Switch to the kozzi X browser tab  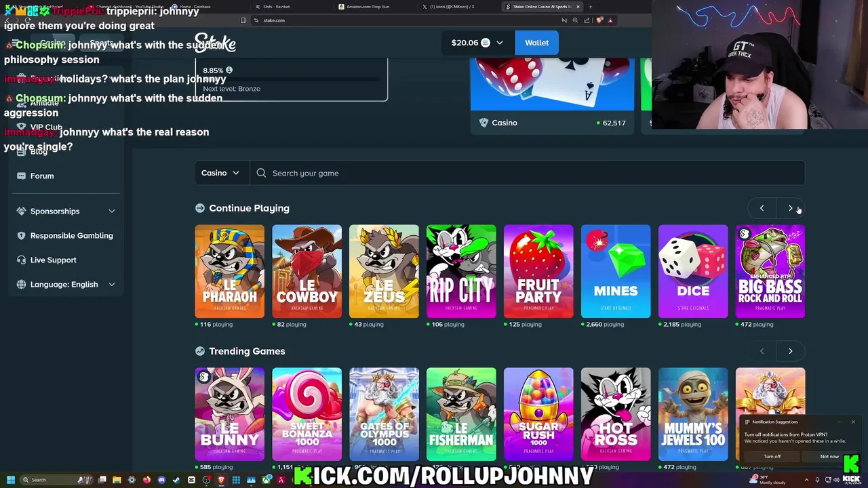[x=458, y=7]
